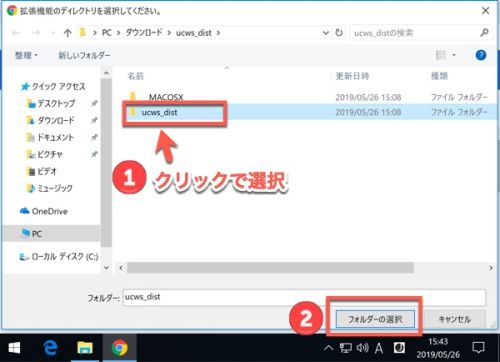The width and height of the screenshot is (500, 362).
Task: Click the network tray icon
Action: (346, 348)
